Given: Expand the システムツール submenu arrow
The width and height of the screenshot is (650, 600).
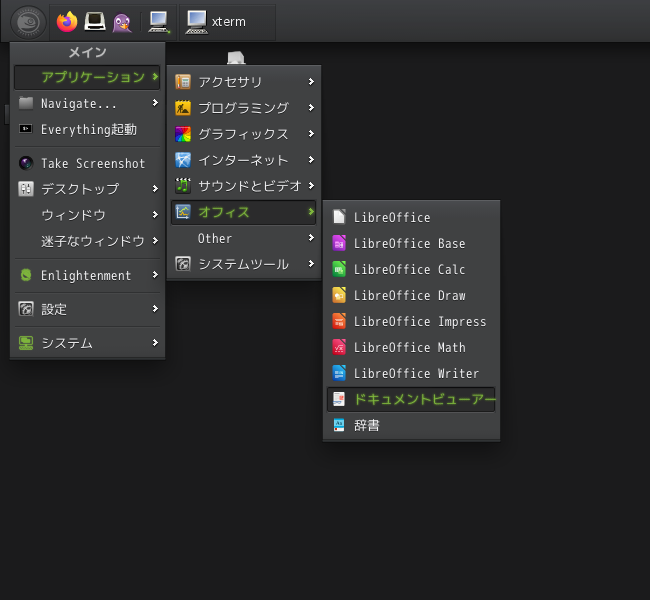Looking at the screenshot, I should [x=311, y=264].
